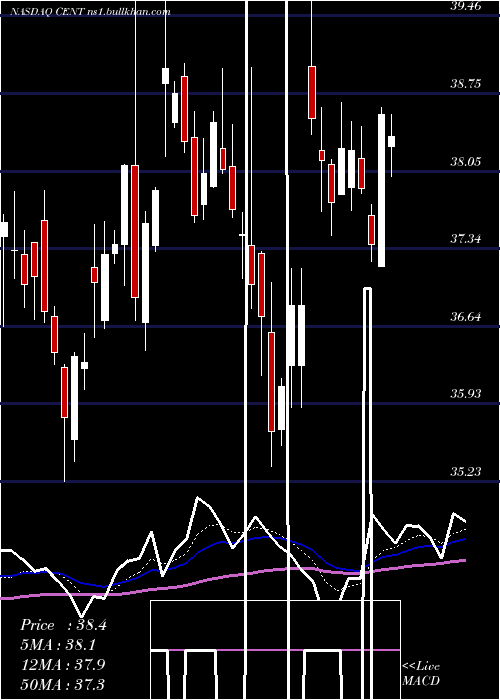The width and height of the screenshot is (500, 700).
Task: Select the 38.05 price axis label
Action: coord(465,161)
